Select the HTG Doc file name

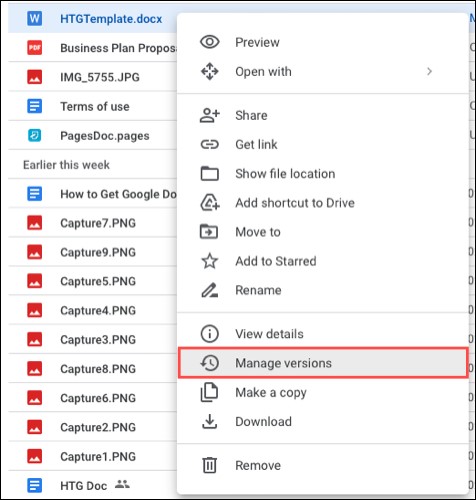83,486
